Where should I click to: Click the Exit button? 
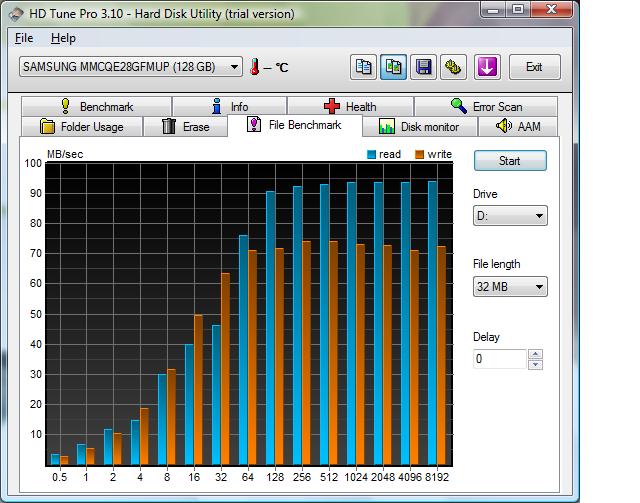[x=534, y=67]
